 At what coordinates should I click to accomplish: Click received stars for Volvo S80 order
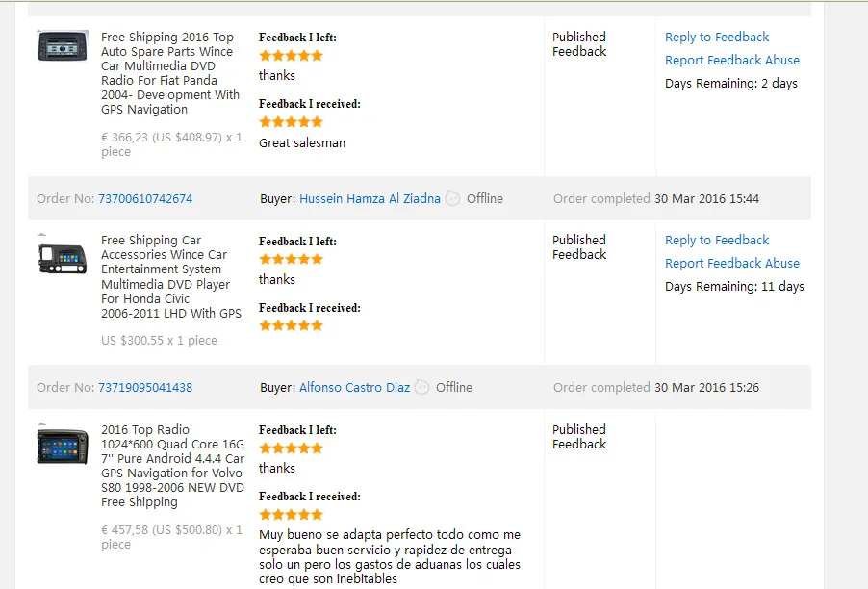(291, 515)
